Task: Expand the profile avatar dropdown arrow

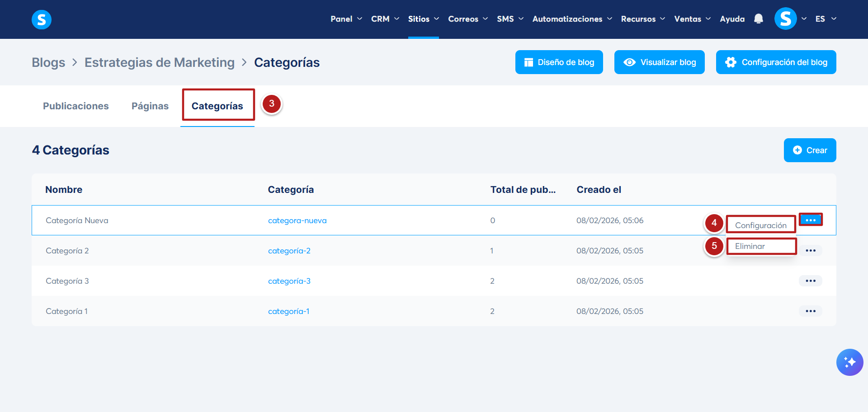Action: (x=804, y=19)
